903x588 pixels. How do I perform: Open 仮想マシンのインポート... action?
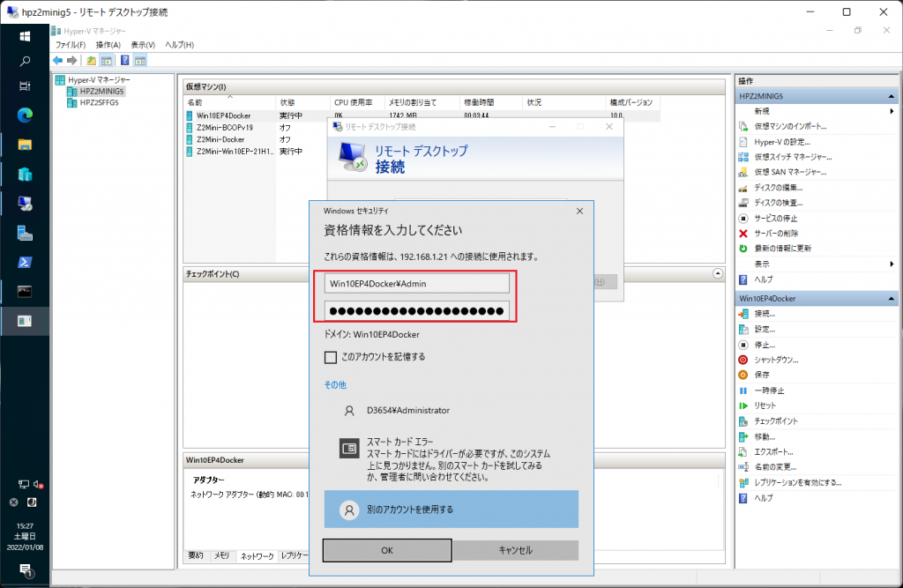click(x=790, y=126)
